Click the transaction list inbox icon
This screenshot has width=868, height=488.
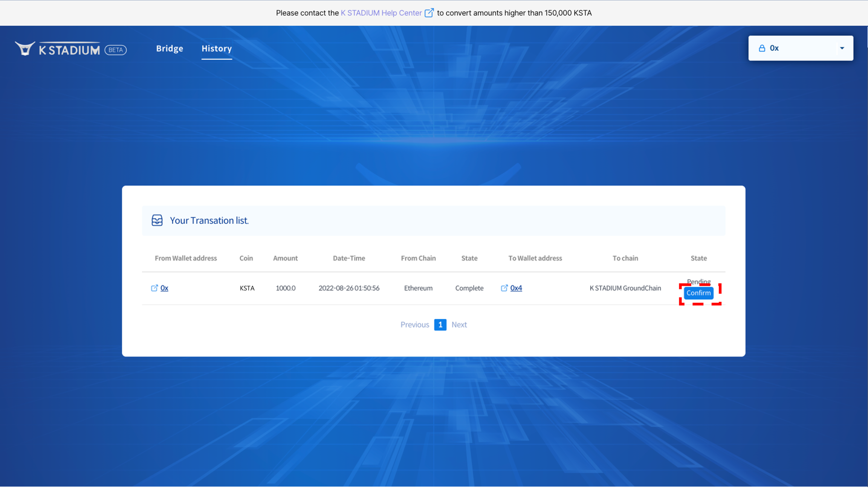(157, 220)
